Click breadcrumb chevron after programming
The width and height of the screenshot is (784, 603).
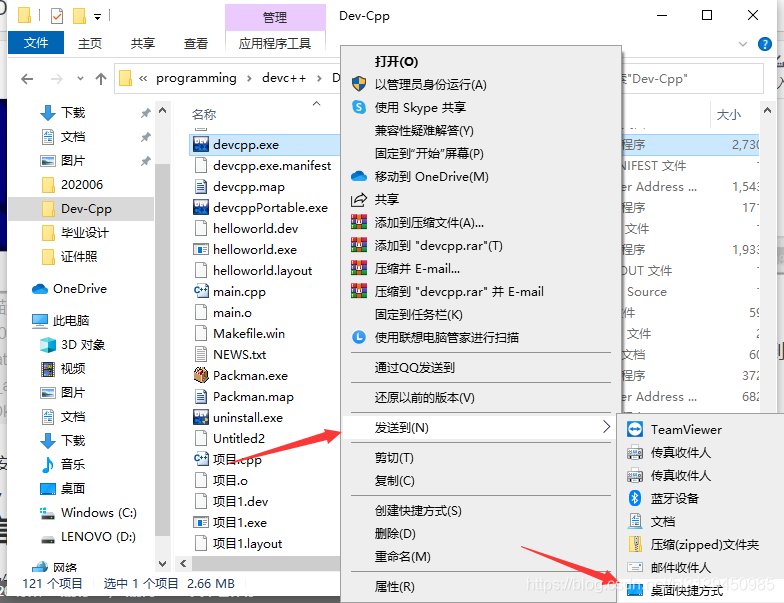pyautogui.click(x=249, y=78)
